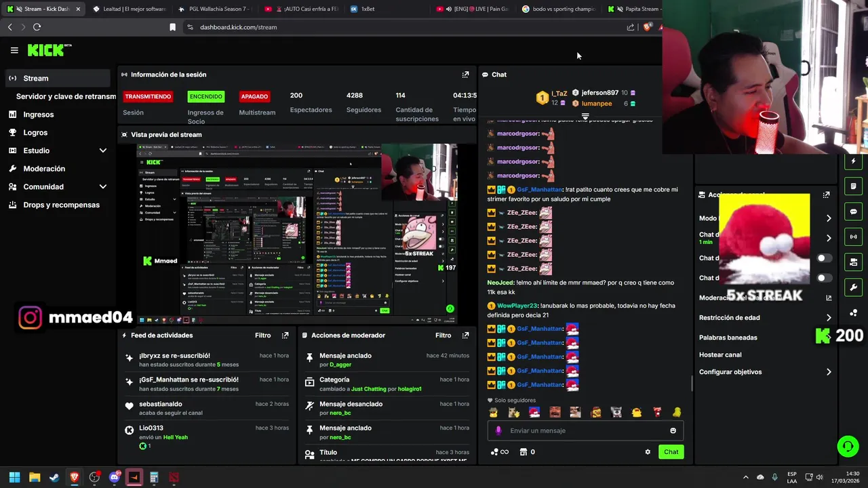Image resolution: width=868 pixels, height=488 pixels.
Task: Insert the gray cat emote
Action: (616, 412)
